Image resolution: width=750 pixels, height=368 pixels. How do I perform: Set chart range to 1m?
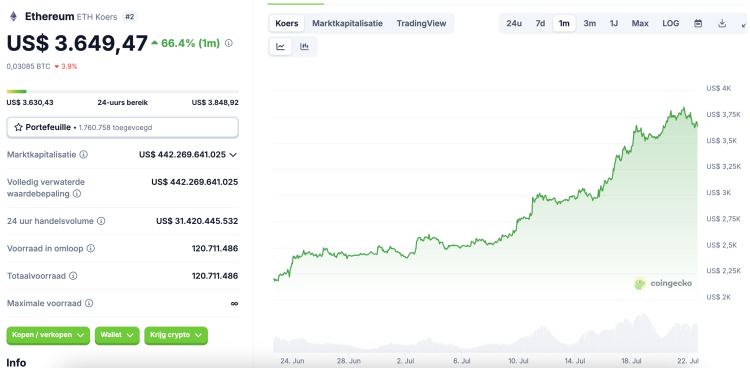[x=564, y=23]
